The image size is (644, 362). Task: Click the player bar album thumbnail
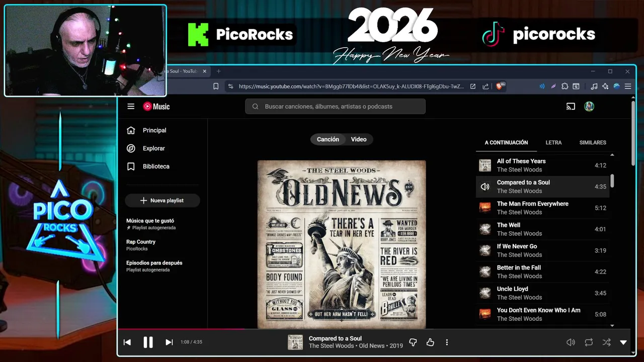point(295,342)
